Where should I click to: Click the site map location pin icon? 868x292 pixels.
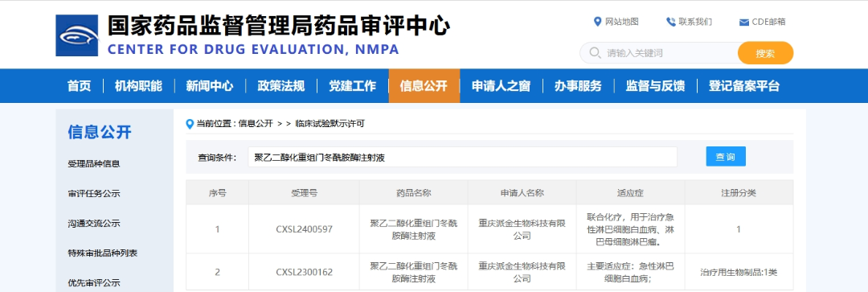597,22
